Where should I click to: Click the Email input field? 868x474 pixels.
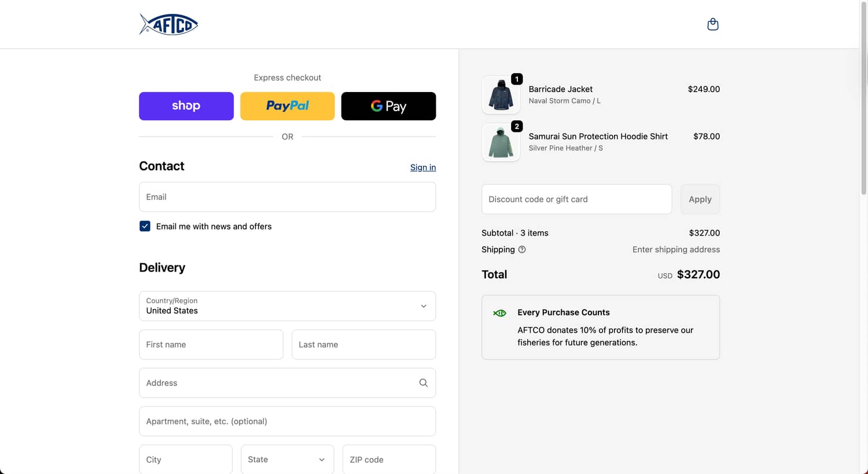[287, 197]
